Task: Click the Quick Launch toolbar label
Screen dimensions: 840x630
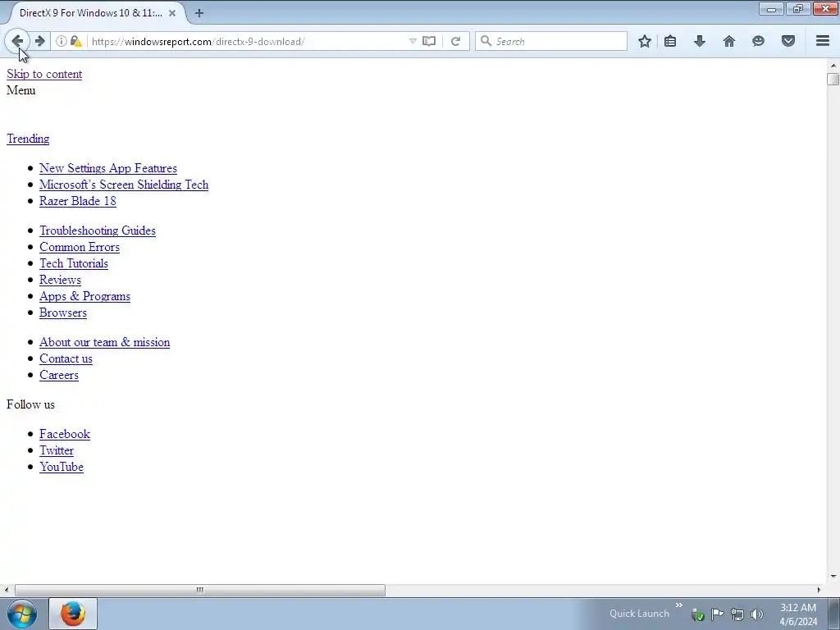Action: pos(639,614)
